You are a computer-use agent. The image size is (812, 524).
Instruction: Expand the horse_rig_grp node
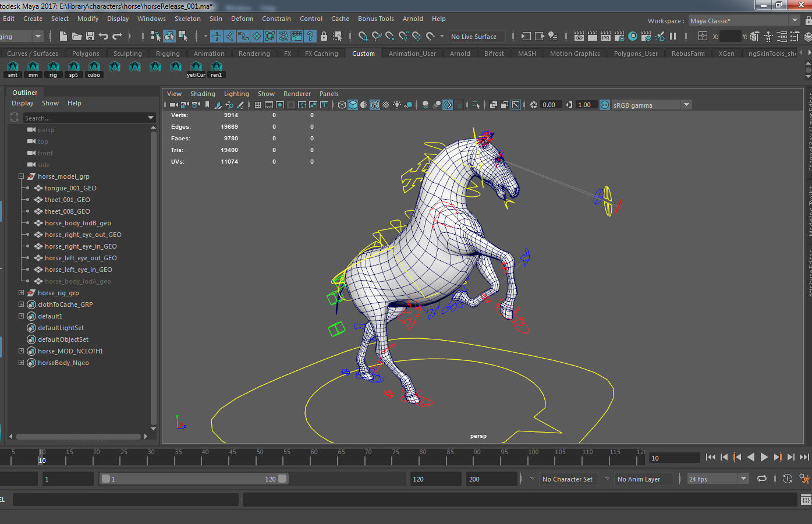22,293
